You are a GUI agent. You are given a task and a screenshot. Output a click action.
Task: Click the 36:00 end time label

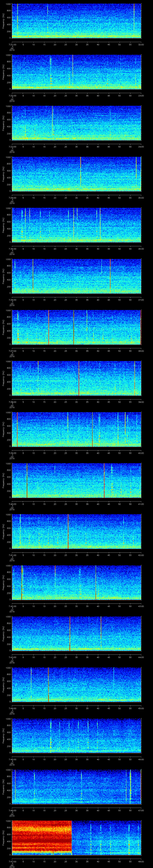coord(141,249)
